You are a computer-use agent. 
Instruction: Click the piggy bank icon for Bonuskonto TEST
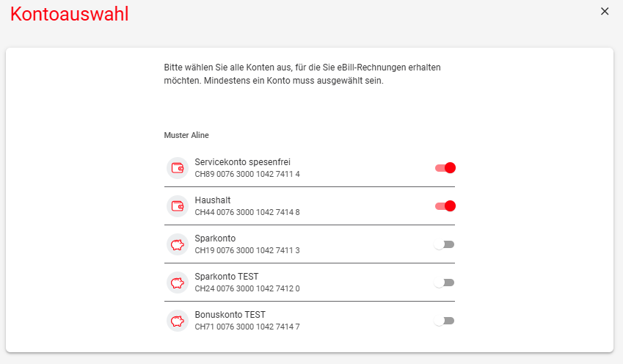(x=177, y=321)
